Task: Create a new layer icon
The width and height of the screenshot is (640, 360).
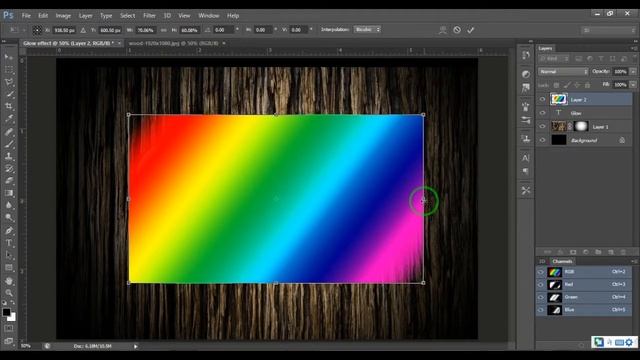Action: (611, 252)
